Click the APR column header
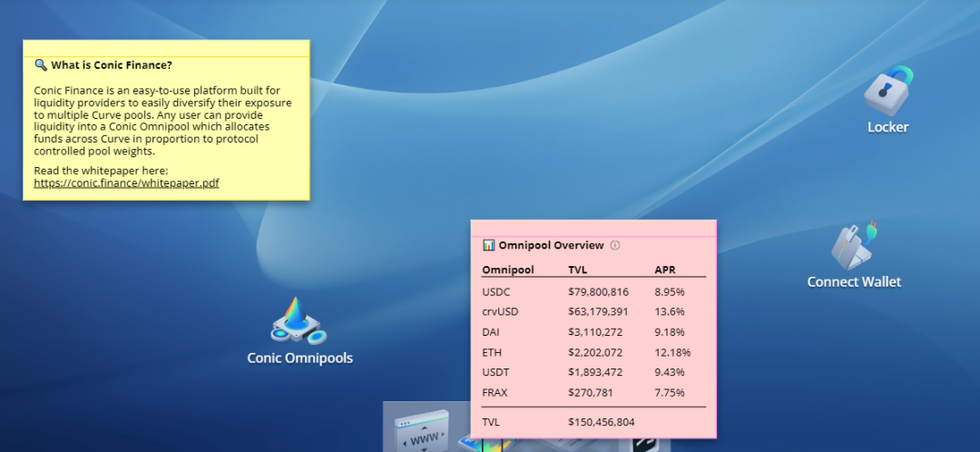This screenshot has height=452, width=980. (665, 270)
